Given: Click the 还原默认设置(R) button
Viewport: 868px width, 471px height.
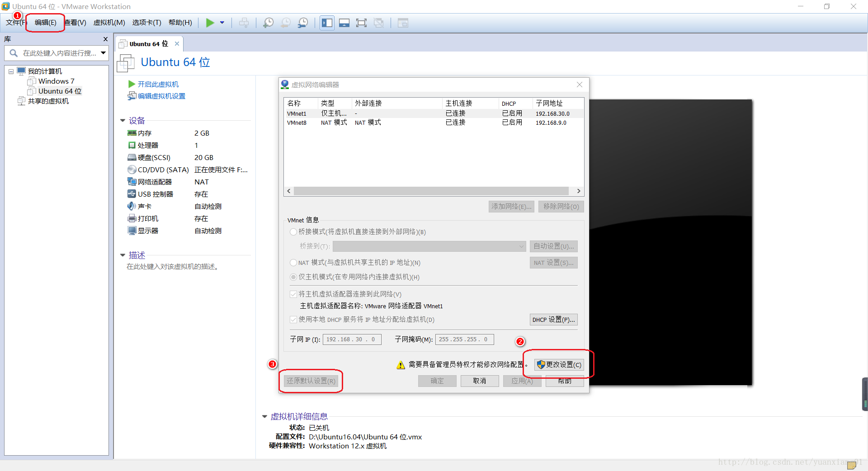Looking at the screenshot, I should click(311, 381).
